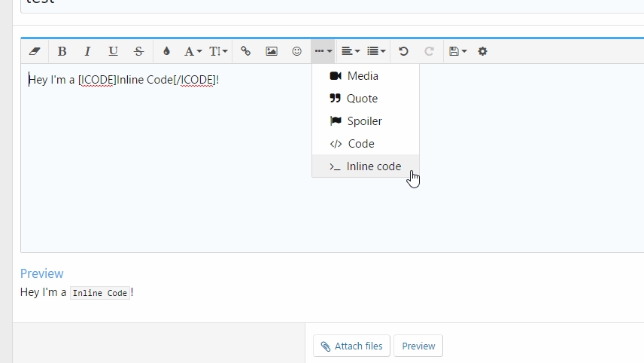Screen dimensions: 644x363
Task: Open the editor settings gear icon
Action: pyautogui.click(x=482, y=51)
